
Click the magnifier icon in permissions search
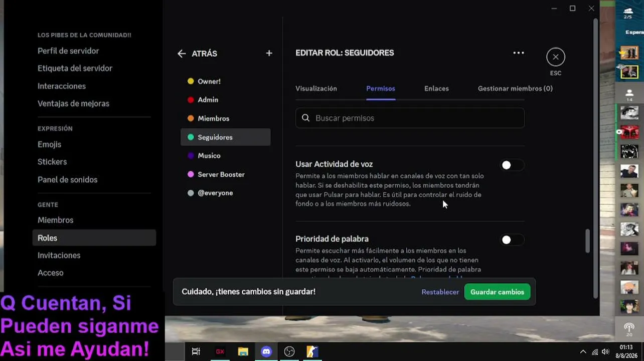(x=306, y=118)
